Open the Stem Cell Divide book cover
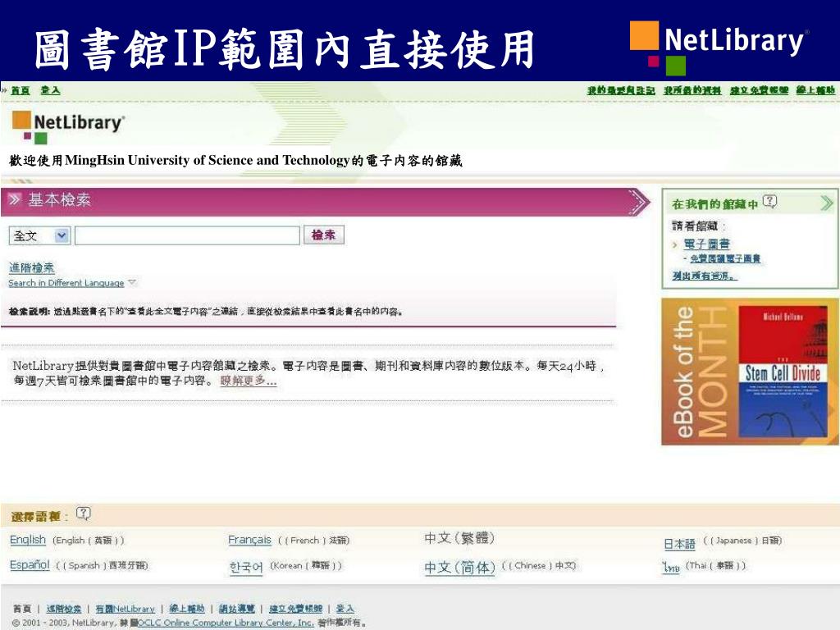This screenshot has height=630, width=840. point(783,372)
